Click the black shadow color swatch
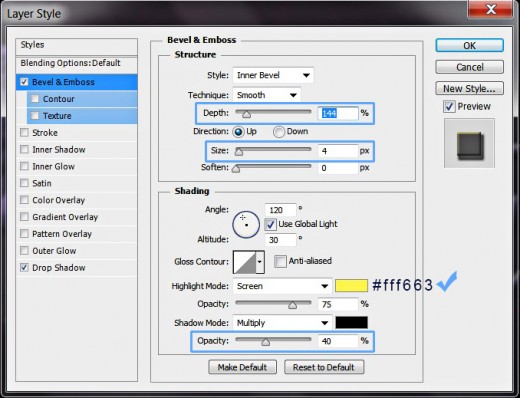Viewport: 520px width, 398px height. tap(351, 322)
